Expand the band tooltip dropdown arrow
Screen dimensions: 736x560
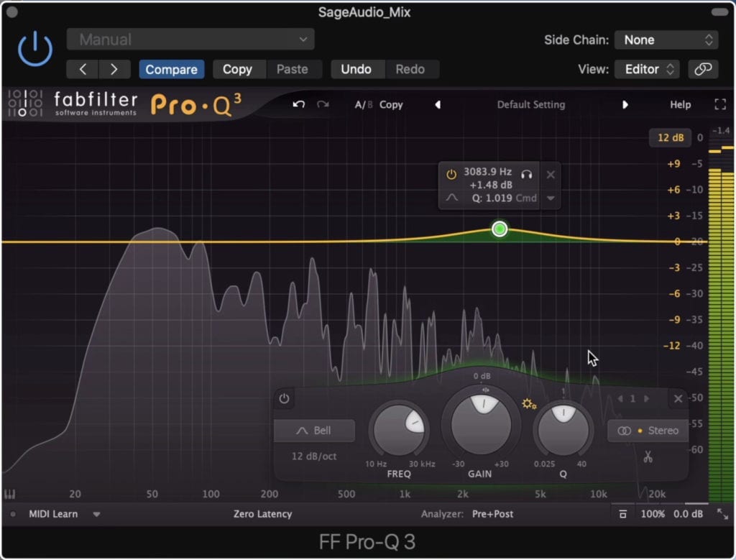pyautogui.click(x=551, y=198)
